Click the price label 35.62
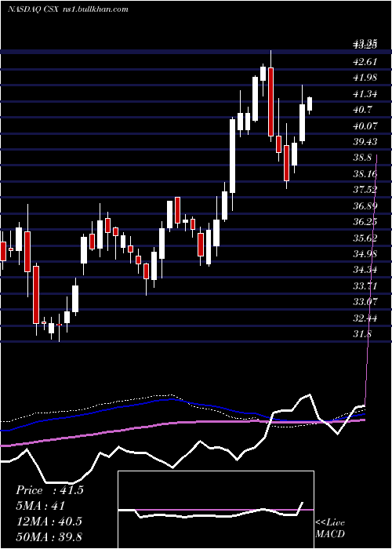Viewport: 392px width, 549px height. click(x=365, y=238)
